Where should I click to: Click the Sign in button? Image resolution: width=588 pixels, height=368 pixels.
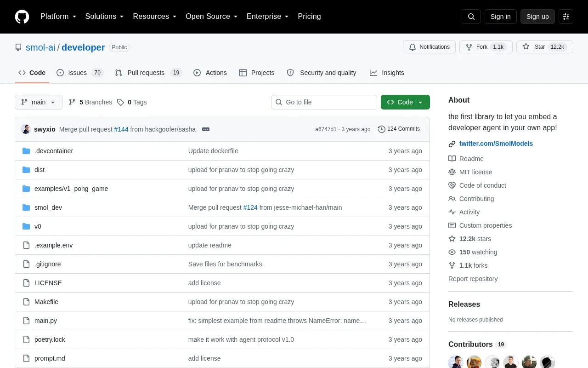[500, 17]
